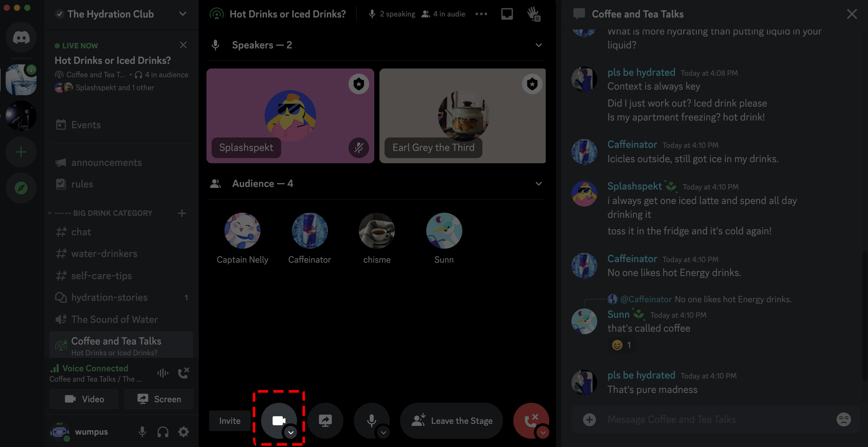Expand the Speakers section chevron
The image size is (868, 447).
click(539, 45)
